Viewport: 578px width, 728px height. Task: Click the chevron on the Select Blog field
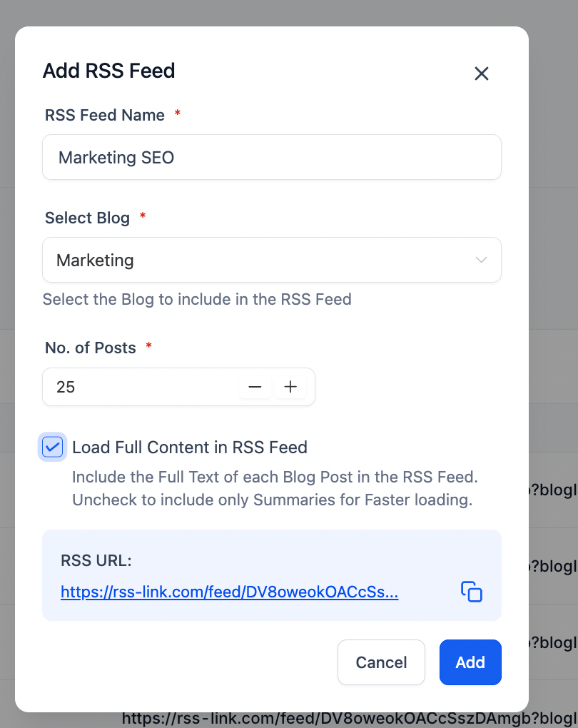[x=481, y=260]
